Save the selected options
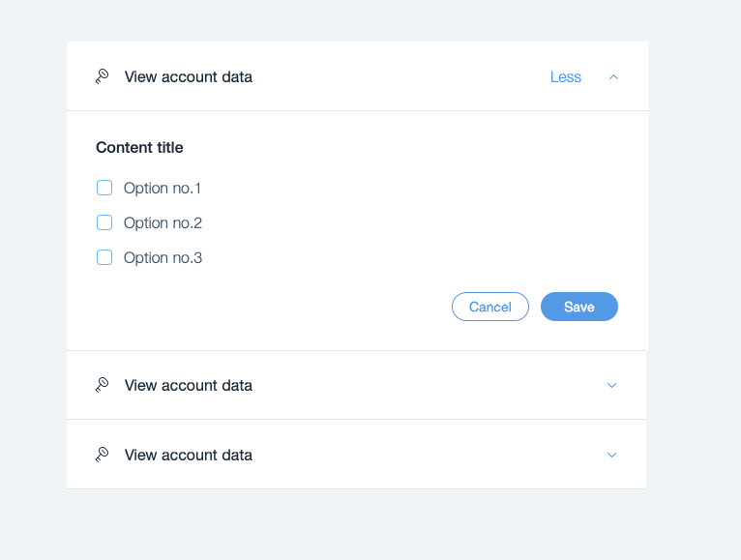Screen dimensions: 741x560 click(x=578, y=307)
